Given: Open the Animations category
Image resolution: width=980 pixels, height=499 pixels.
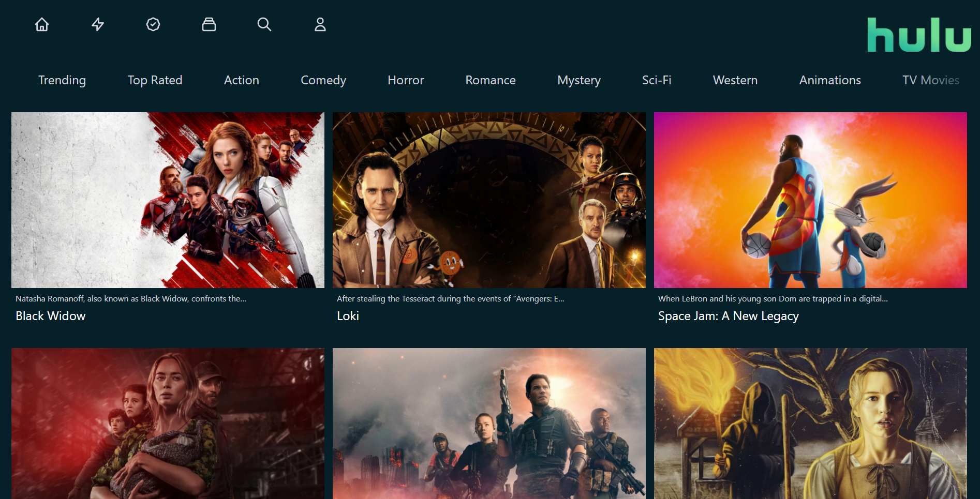Looking at the screenshot, I should 830,80.
